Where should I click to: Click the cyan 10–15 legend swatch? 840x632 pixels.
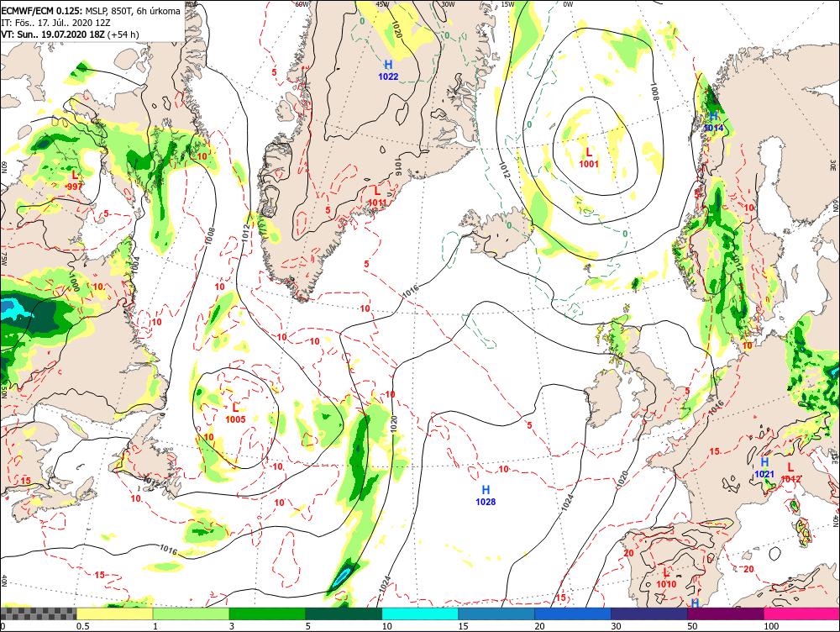tap(420, 614)
